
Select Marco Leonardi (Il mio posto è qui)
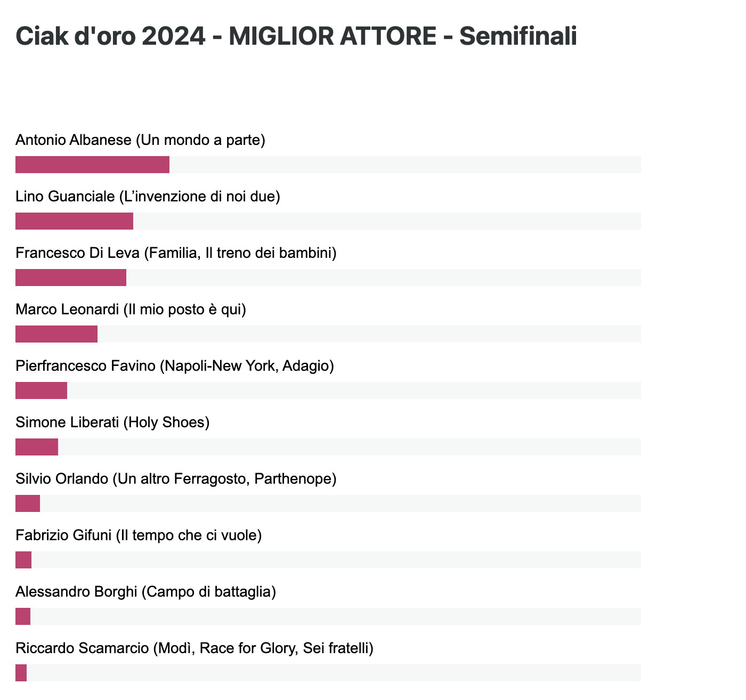[131, 310]
